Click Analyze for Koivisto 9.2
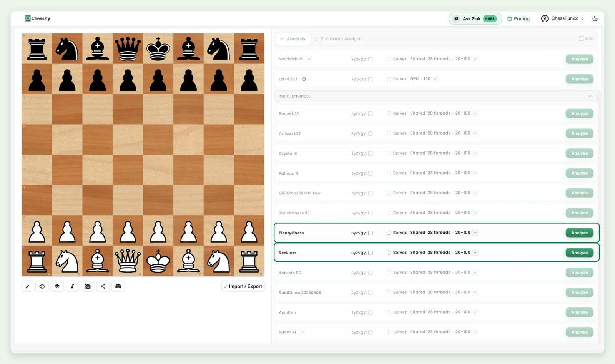Screen dimensions: 615x364 579,273
